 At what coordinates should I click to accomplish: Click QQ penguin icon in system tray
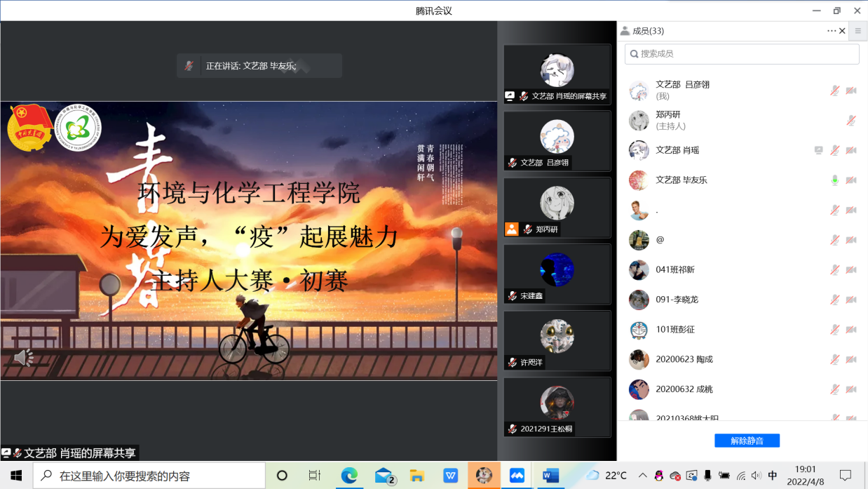tap(659, 476)
